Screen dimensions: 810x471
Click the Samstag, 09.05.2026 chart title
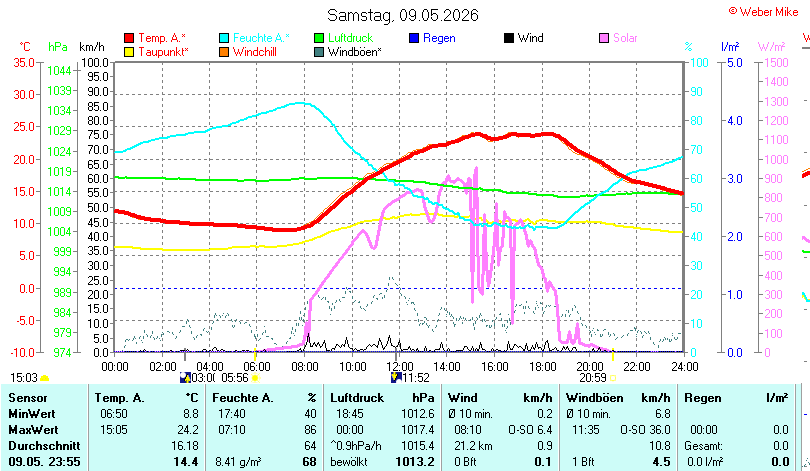403,15
